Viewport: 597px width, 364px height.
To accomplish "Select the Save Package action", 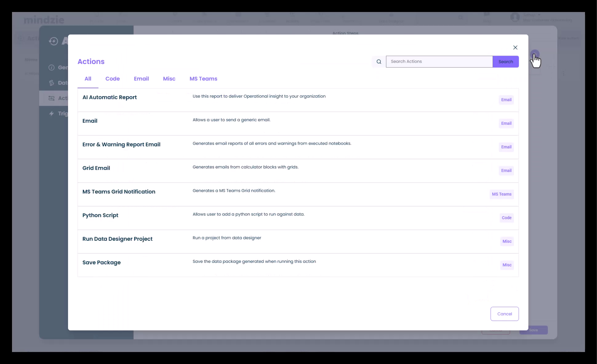I will [102, 263].
